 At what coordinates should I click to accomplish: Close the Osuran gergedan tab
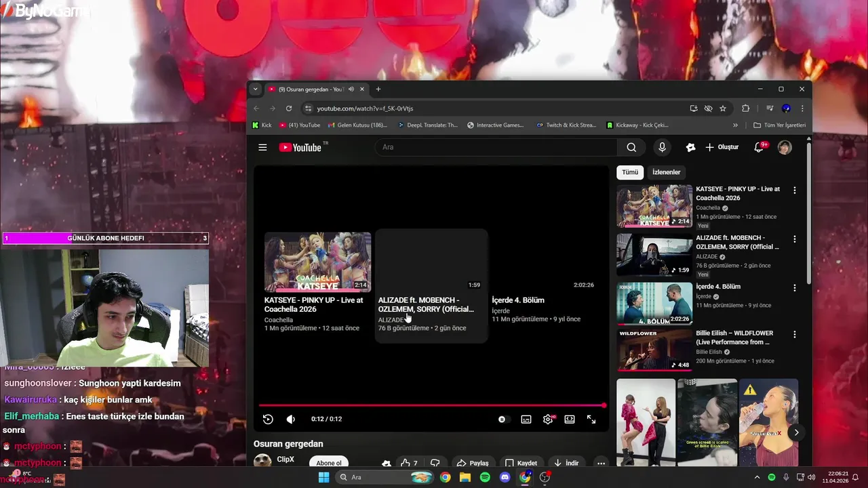pos(362,89)
